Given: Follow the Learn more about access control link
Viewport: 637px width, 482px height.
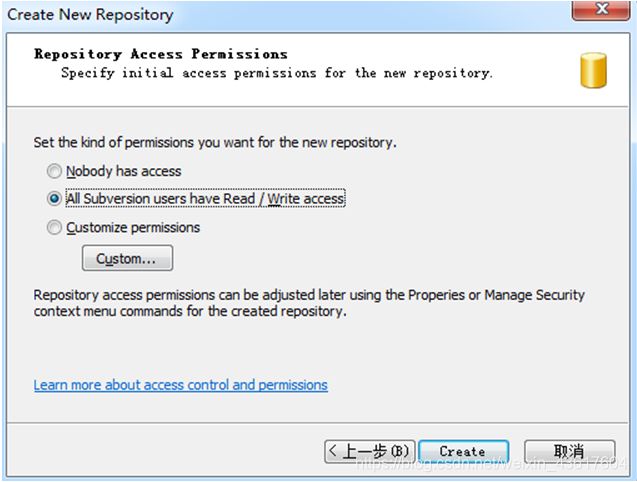Looking at the screenshot, I should (x=180, y=385).
